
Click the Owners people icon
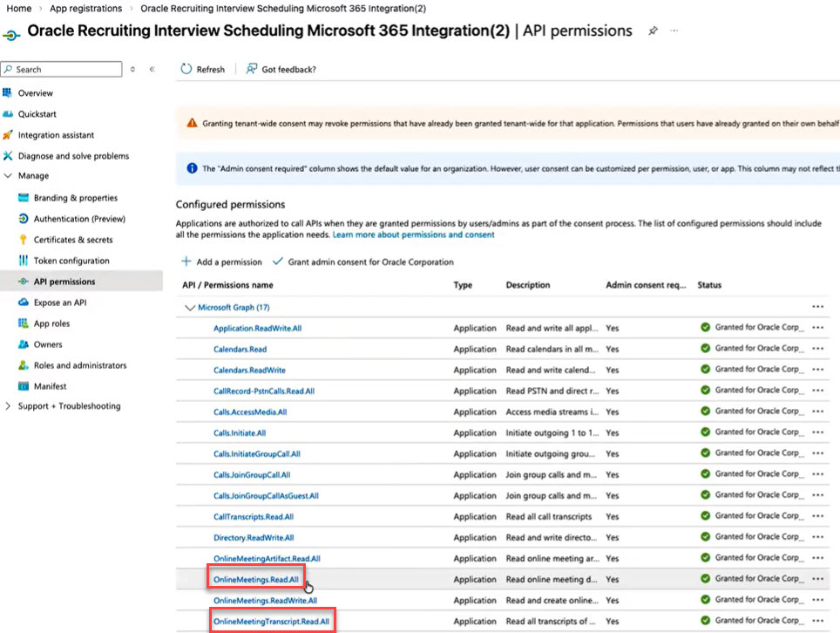[x=23, y=344]
